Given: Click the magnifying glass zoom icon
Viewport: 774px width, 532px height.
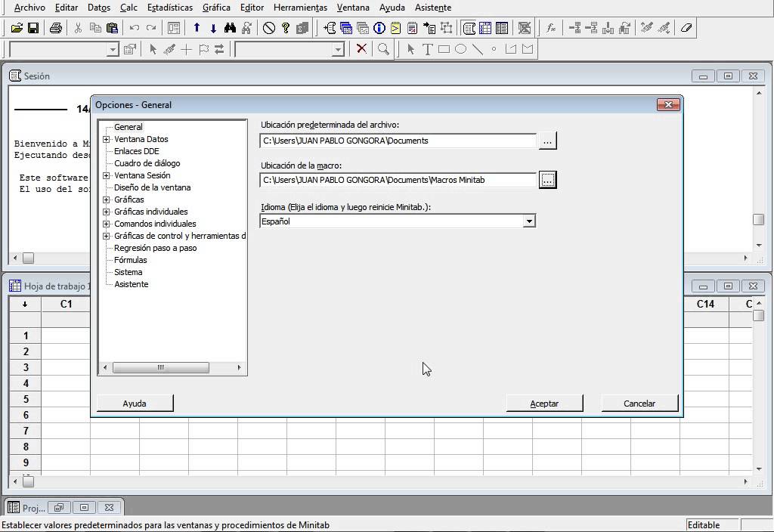Looking at the screenshot, I should tap(383, 49).
